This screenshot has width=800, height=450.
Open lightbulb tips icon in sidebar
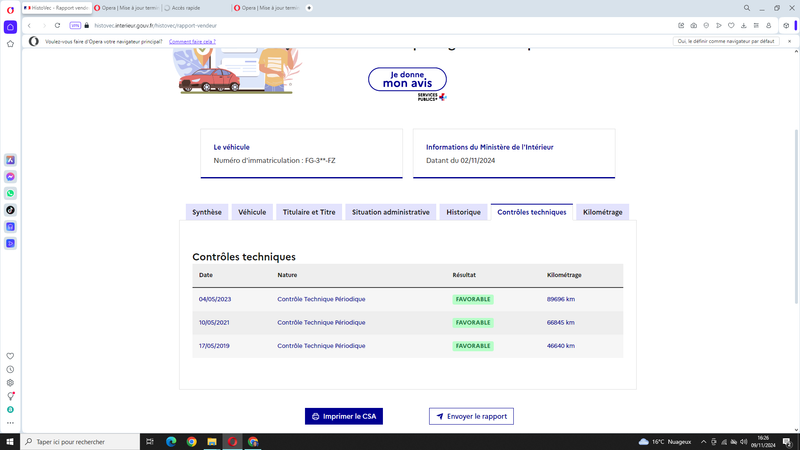coord(10,396)
